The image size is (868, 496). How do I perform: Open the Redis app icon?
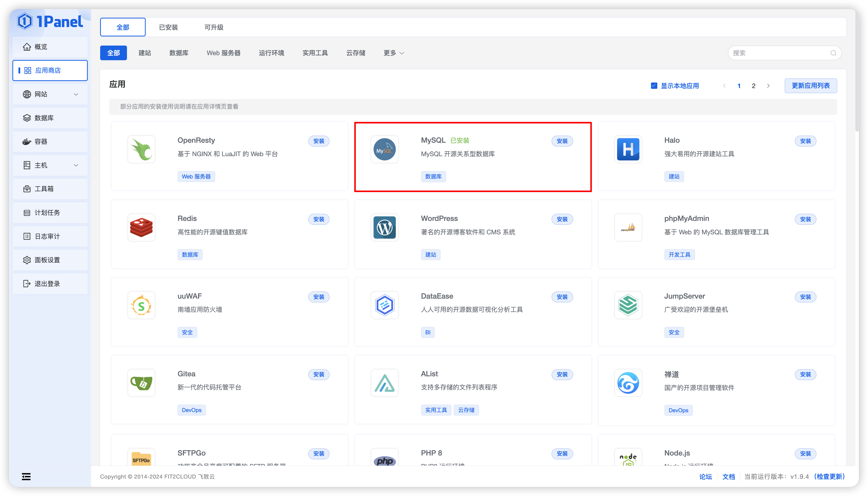coord(141,227)
